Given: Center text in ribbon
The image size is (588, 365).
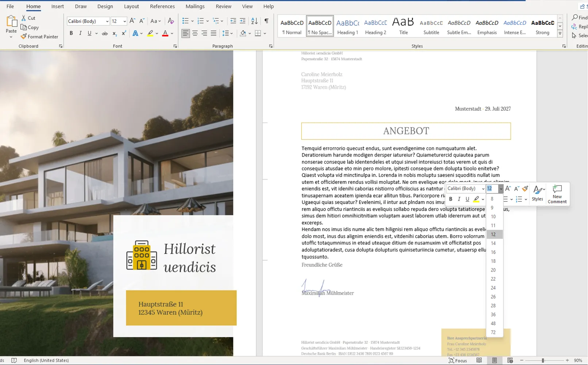Looking at the screenshot, I should coord(195,33).
